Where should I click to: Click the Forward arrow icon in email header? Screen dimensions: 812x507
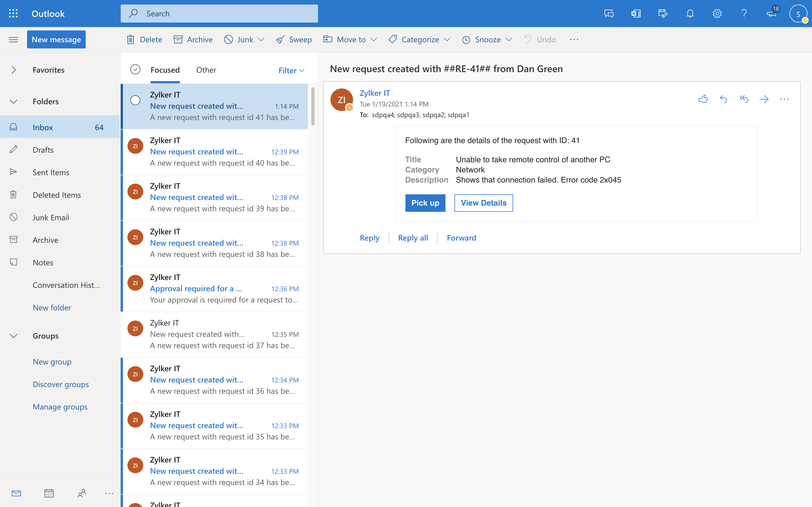[x=764, y=99]
